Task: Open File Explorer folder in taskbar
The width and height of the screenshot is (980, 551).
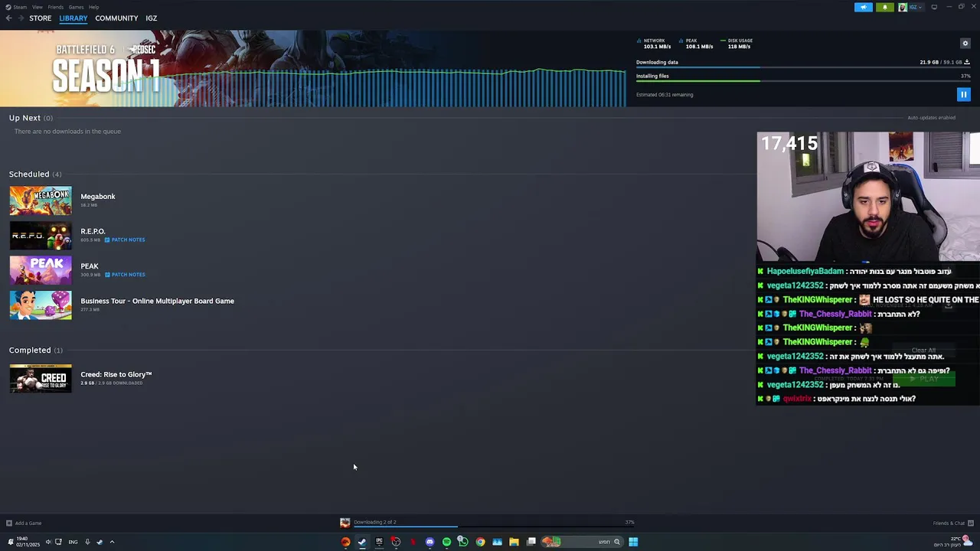Action: pos(514,542)
